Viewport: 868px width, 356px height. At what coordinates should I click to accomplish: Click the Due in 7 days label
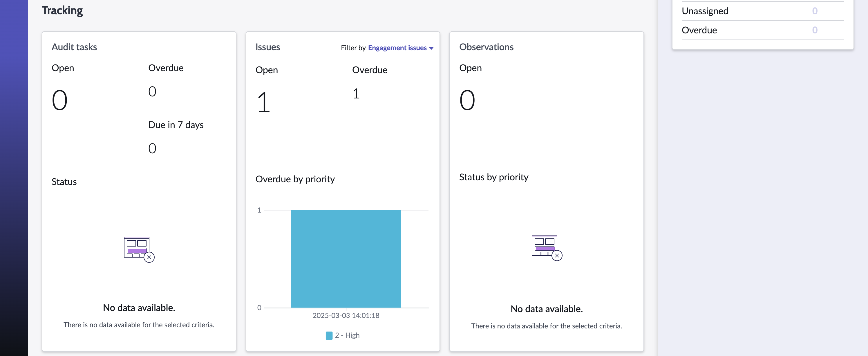tap(176, 125)
